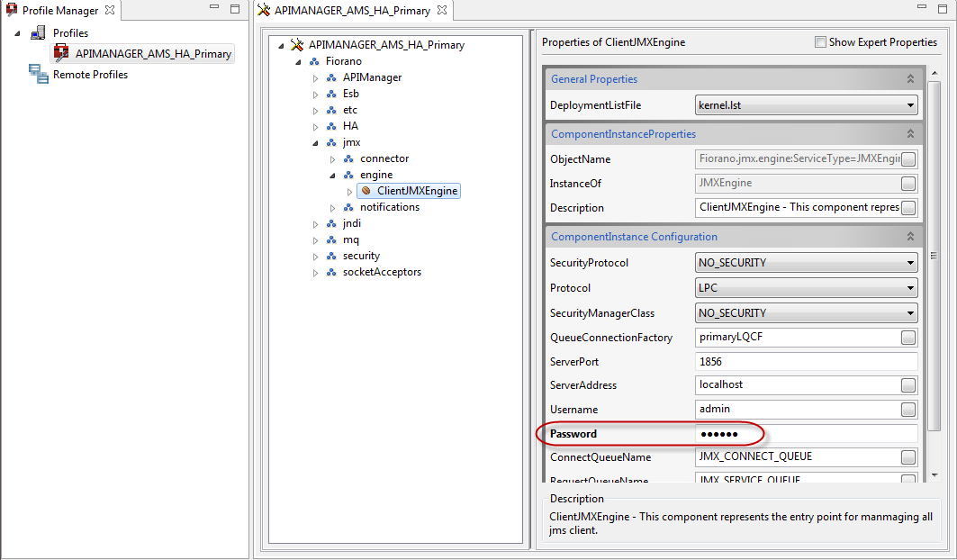
Task: Select the APIMANAGER_AMS_HA_Primary editor tab
Action: 352,11
